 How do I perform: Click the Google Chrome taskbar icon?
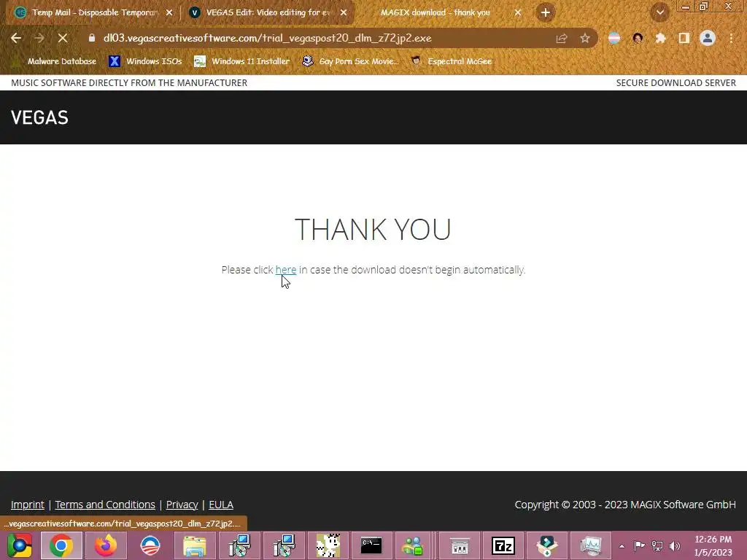point(61,545)
